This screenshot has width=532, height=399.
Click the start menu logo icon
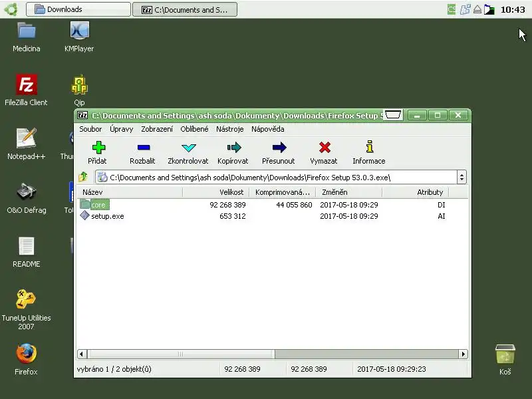tap(11, 9)
